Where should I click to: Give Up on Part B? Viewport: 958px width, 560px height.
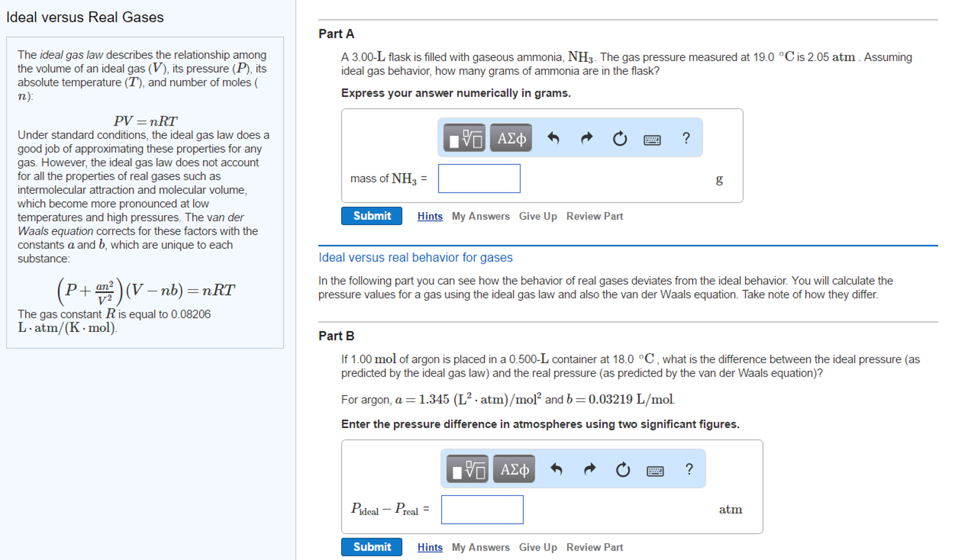pyautogui.click(x=538, y=547)
